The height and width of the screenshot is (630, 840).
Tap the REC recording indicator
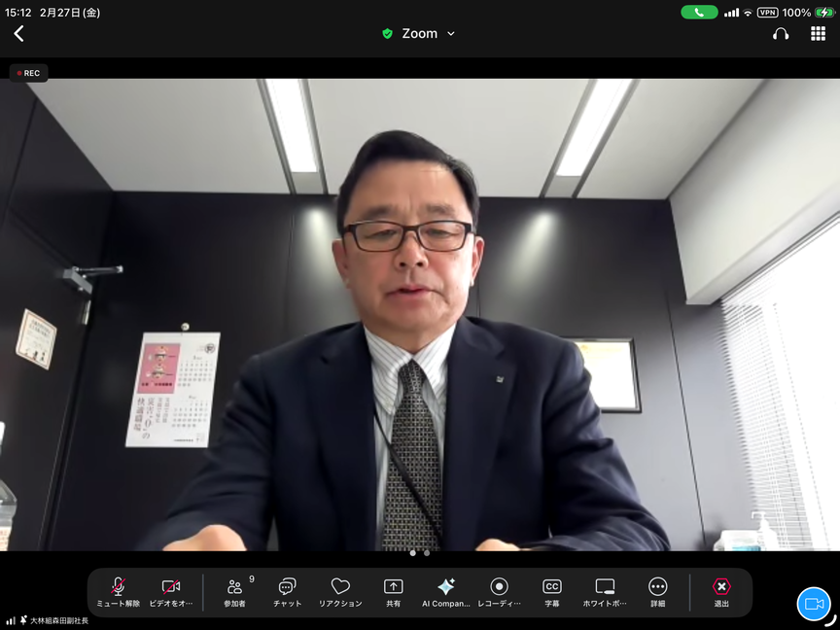tap(28, 73)
